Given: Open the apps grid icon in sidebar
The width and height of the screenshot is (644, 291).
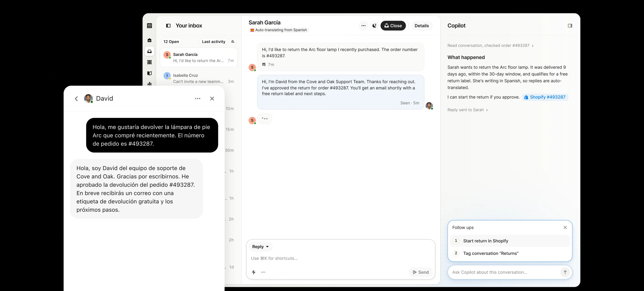Looking at the screenshot, I should tap(149, 62).
